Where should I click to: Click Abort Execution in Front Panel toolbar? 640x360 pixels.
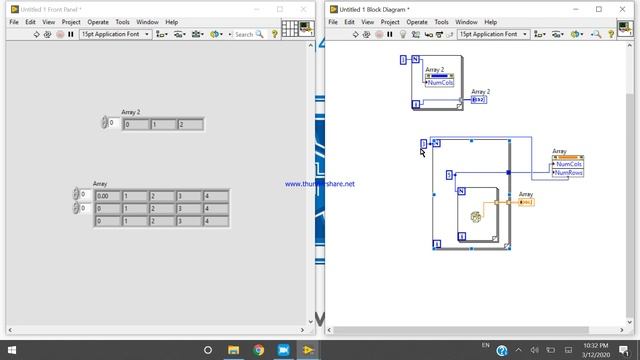coord(60,35)
